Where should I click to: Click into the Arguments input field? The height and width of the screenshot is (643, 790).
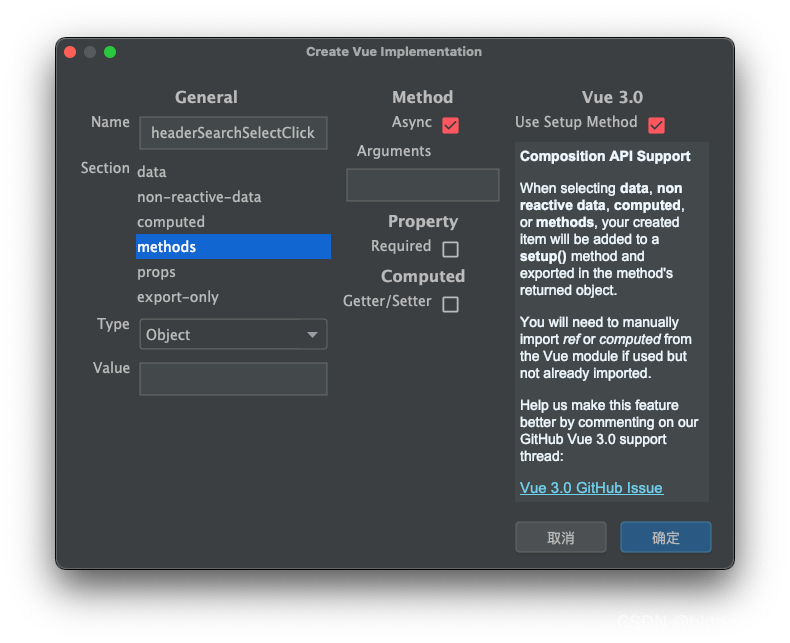coord(423,185)
